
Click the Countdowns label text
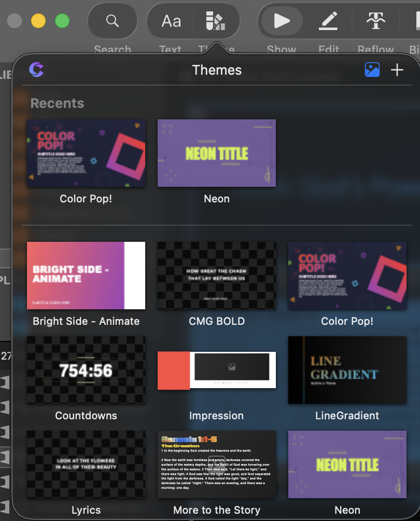[86, 416]
